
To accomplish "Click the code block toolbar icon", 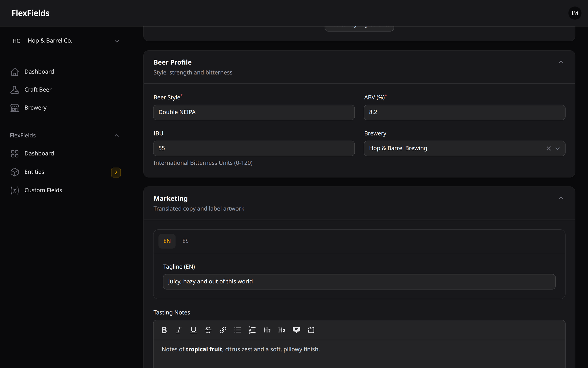I will 311,330.
